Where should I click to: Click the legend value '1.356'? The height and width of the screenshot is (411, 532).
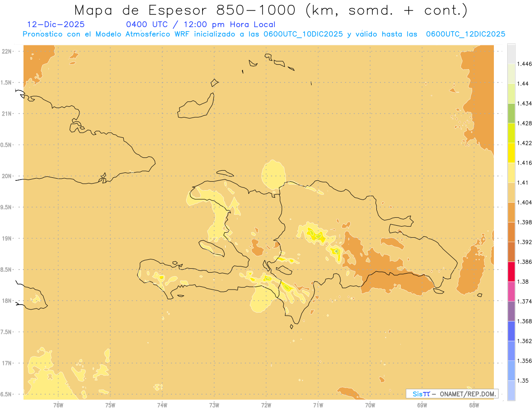[525, 361]
